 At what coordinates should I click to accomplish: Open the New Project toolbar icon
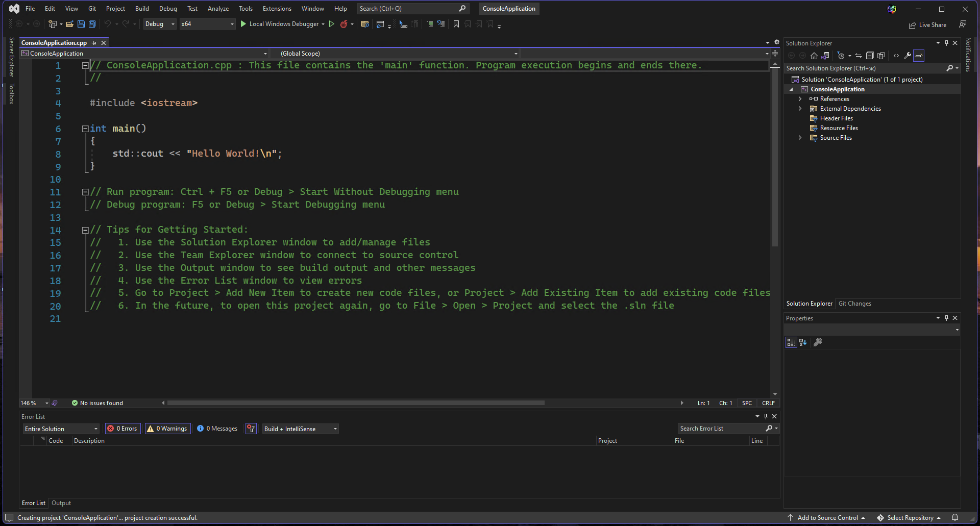52,23
